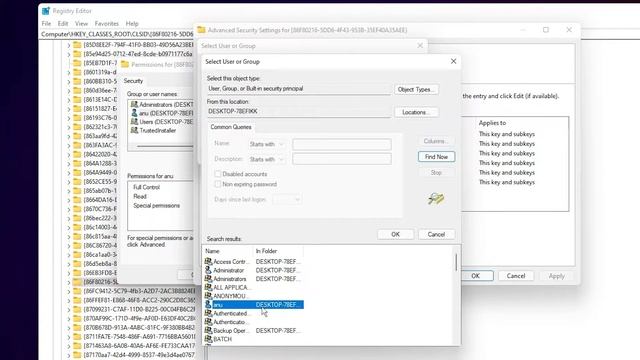Click the anu user icon in search results
Viewport: 640px width, 360px height.
[208, 304]
